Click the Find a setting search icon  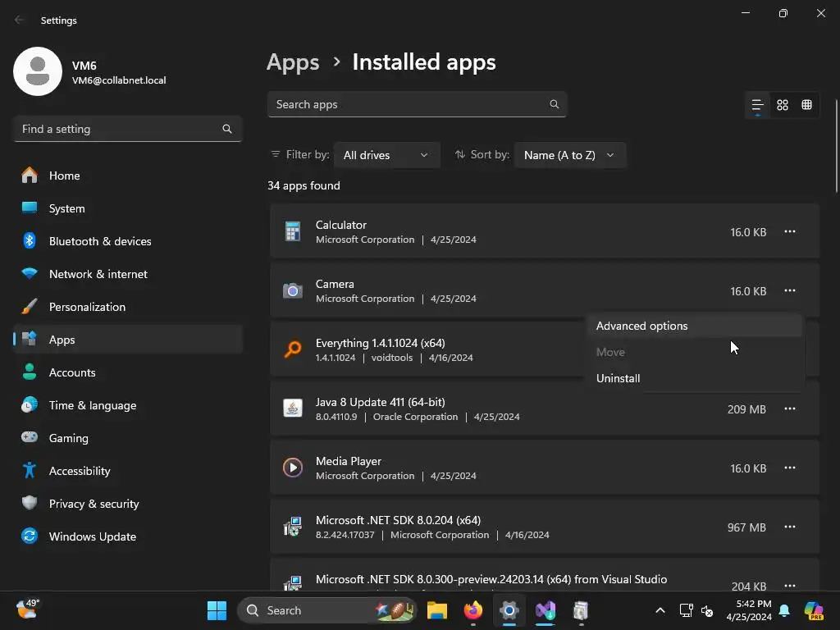pos(227,129)
